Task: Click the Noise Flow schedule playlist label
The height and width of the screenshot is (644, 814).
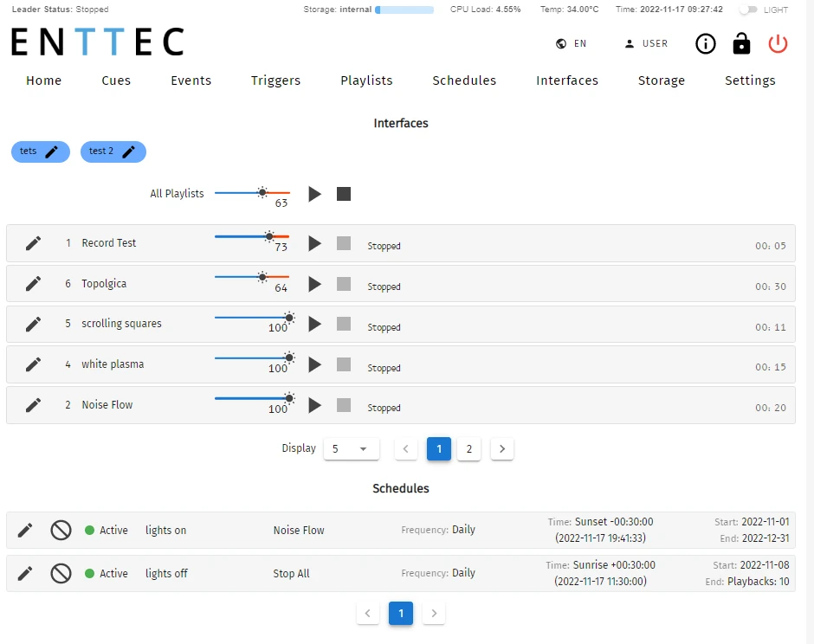Action: [299, 531]
